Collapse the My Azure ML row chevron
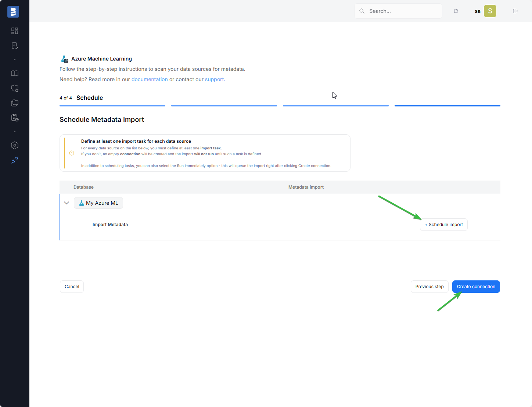 (x=66, y=203)
